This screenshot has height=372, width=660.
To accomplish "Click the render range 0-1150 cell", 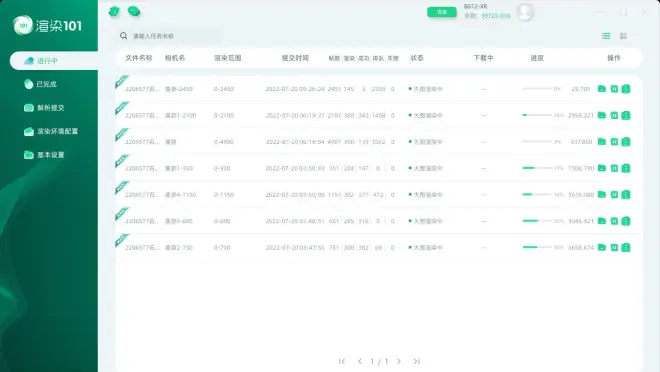I will click(x=224, y=194).
